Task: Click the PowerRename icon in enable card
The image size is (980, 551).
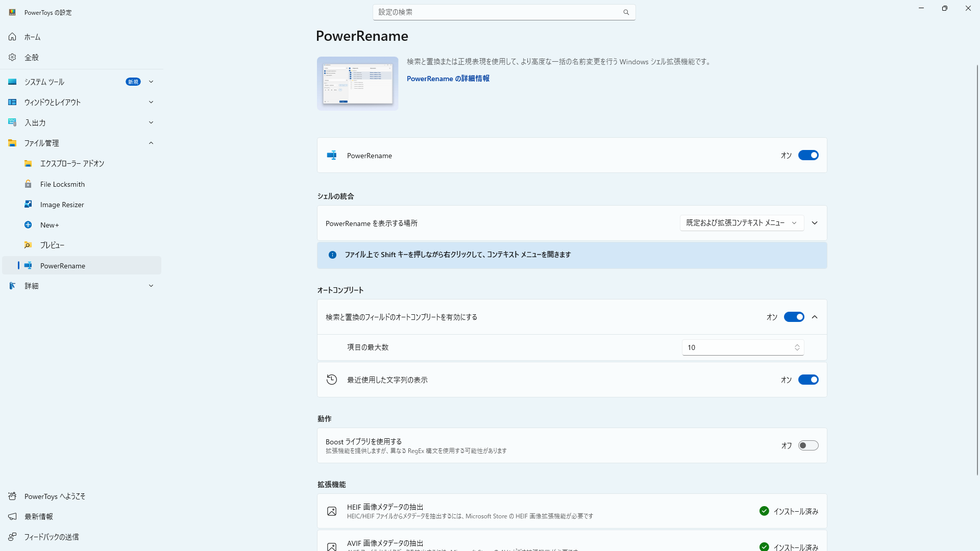Action: 332,155
